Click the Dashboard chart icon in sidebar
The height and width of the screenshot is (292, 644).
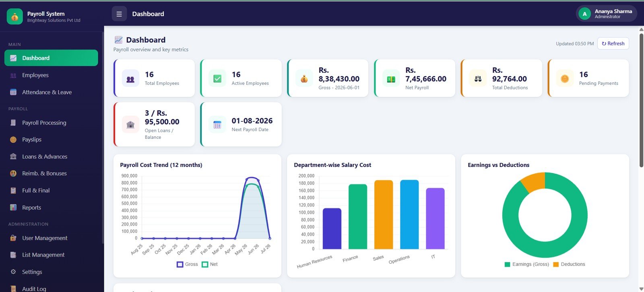(x=13, y=58)
